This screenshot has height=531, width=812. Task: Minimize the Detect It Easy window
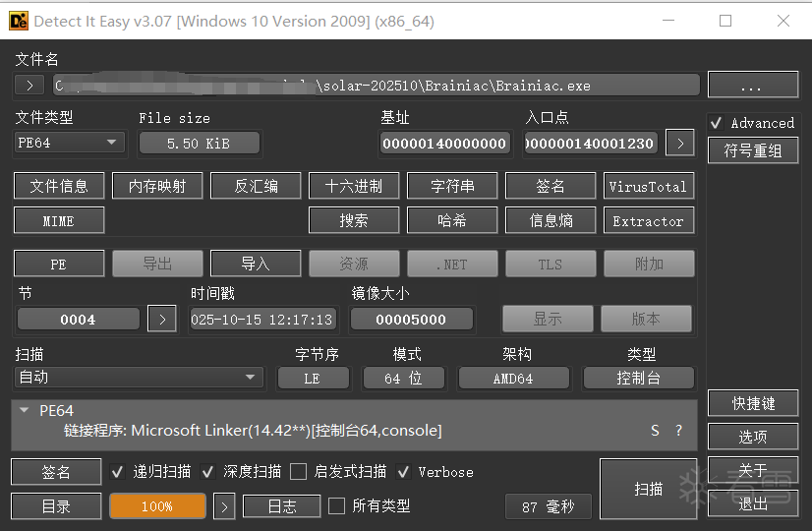tap(668, 21)
